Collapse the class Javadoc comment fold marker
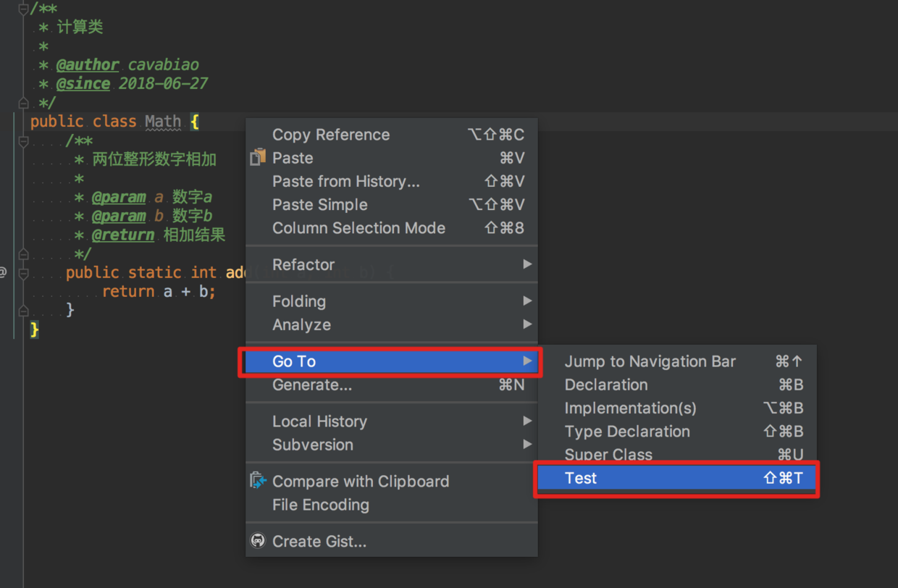The width and height of the screenshot is (898, 588). [x=24, y=9]
